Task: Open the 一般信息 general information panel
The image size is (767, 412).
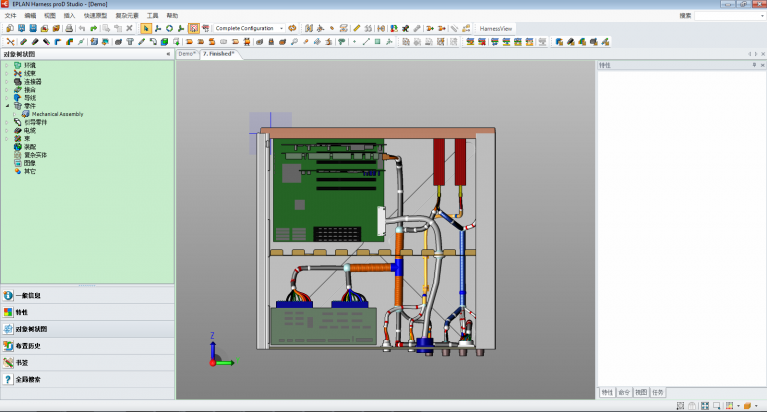Action: pyautogui.click(x=28, y=296)
